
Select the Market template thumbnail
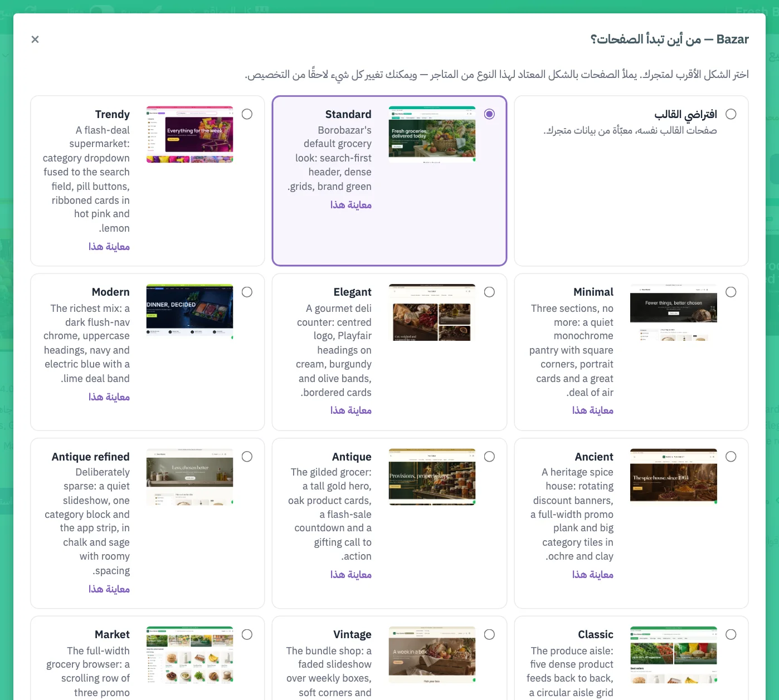pos(190,655)
